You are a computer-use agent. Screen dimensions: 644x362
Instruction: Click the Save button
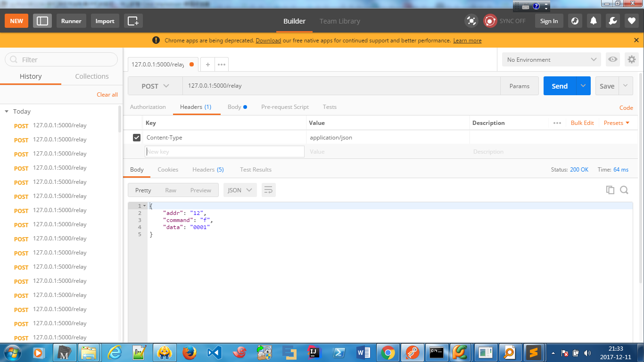click(x=607, y=86)
